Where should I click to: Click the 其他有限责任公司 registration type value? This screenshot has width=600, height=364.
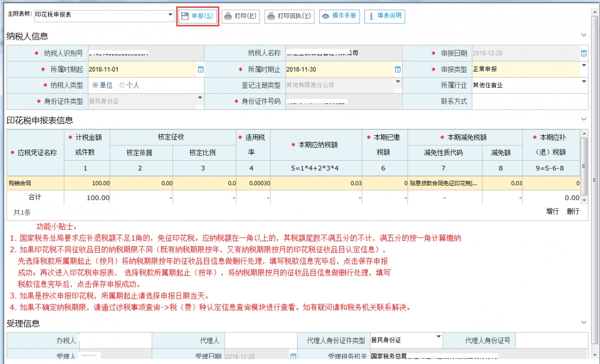pyautogui.click(x=310, y=85)
